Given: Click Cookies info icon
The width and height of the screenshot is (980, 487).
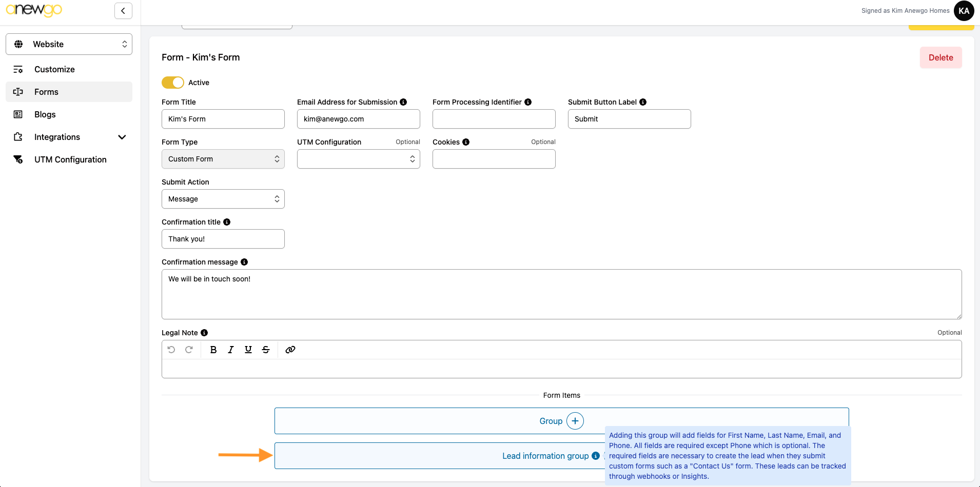Looking at the screenshot, I should click(466, 142).
